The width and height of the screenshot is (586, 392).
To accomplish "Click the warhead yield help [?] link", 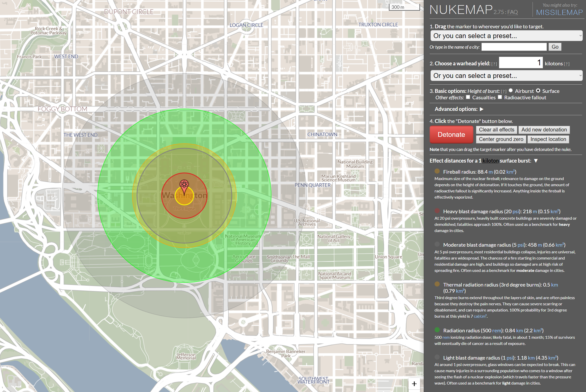I will 494,64.
